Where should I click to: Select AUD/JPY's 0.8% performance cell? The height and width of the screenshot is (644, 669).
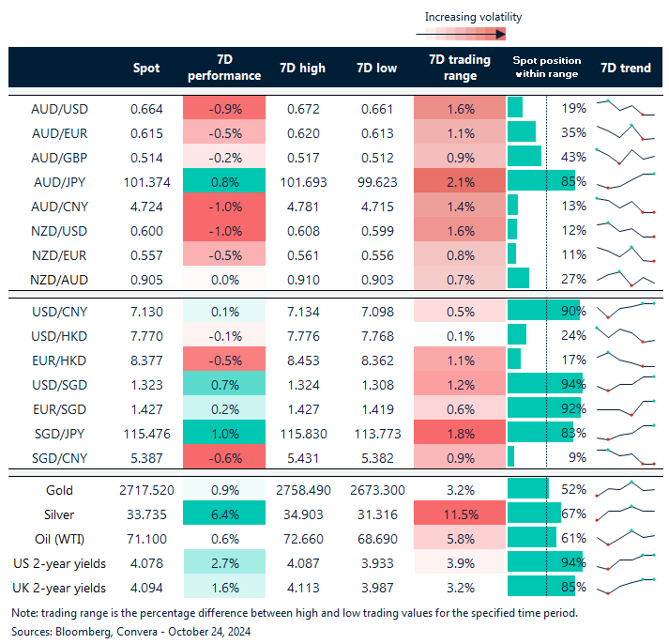click(x=224, y=180)
